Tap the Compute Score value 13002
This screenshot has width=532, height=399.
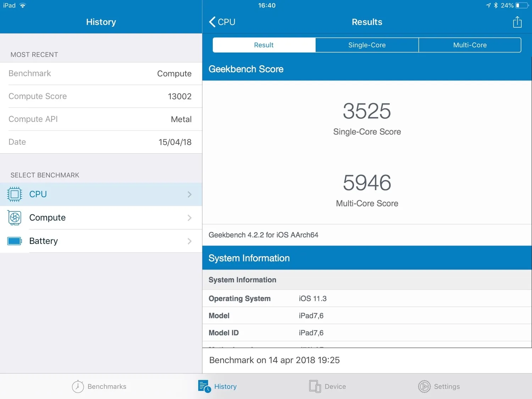pyautogui.click(x=180, y=96)
